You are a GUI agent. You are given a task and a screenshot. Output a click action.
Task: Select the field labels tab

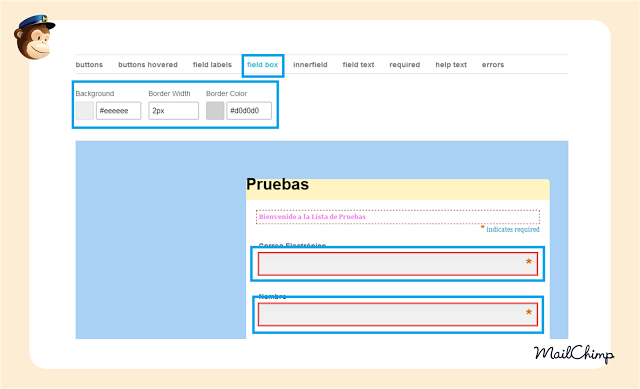tap(212, 64)
